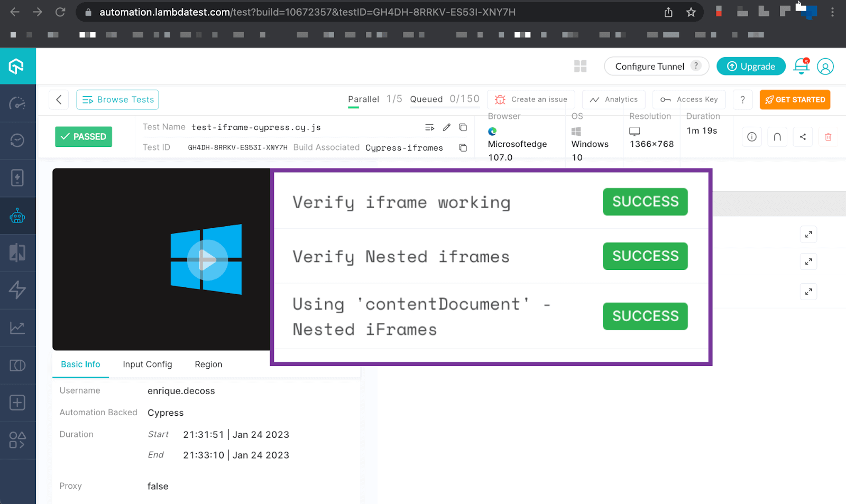Open Browse Tests

click(117, 99)
